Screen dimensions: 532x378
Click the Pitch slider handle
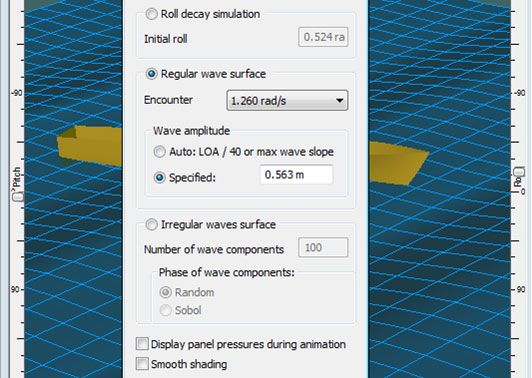(x=18, y=197)
